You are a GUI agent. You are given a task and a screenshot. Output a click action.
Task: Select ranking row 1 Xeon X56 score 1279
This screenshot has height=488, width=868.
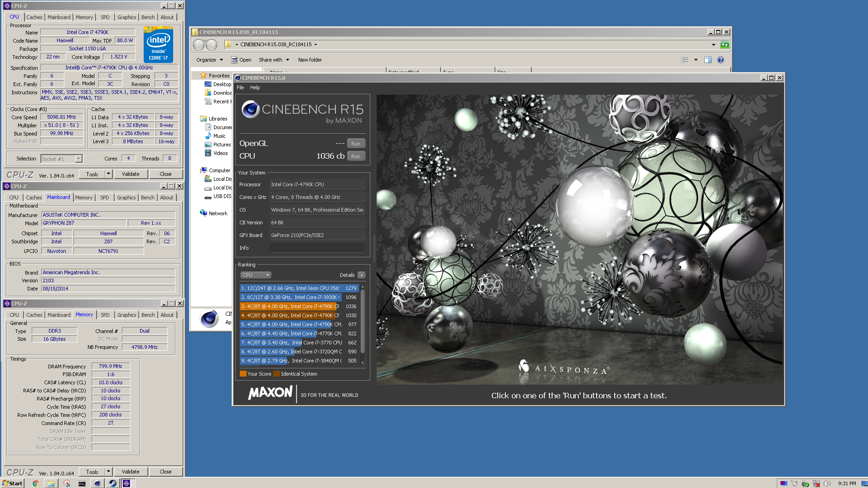299,288
